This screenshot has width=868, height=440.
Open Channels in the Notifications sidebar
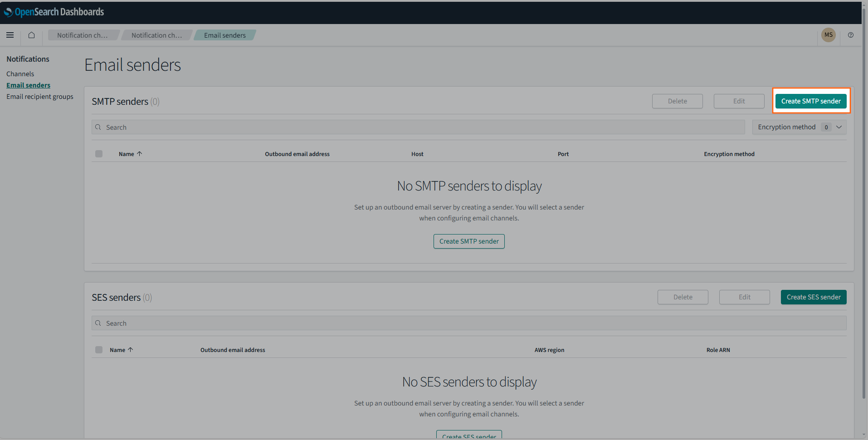pos(20,73)
